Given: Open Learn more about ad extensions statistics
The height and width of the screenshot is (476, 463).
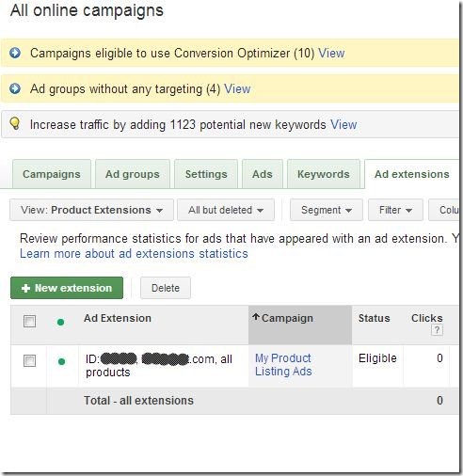Looking at the screenshot, I should click(x=134, y=253).
